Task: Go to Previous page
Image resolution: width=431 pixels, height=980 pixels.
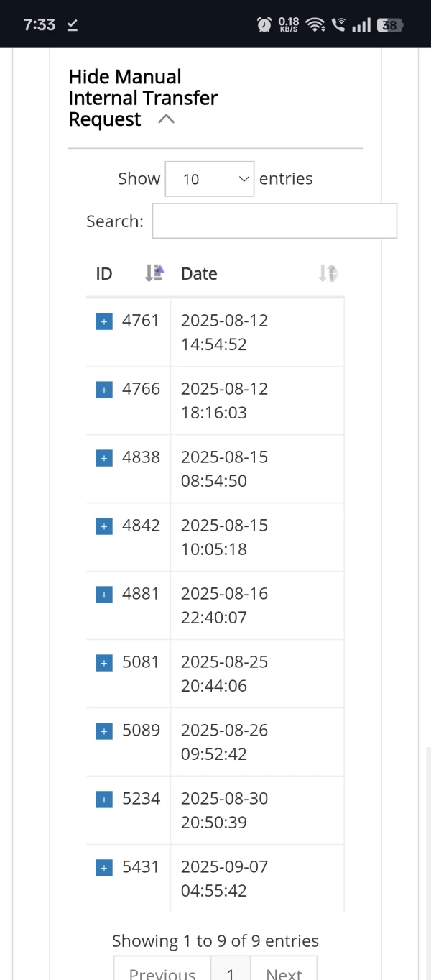Action: [x=162, y=973]
